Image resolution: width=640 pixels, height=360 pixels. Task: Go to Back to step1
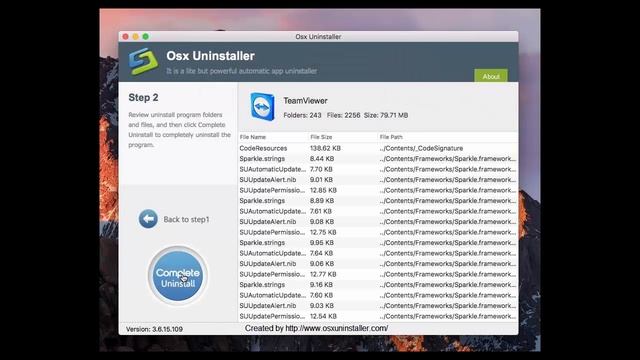coord(186,220)
